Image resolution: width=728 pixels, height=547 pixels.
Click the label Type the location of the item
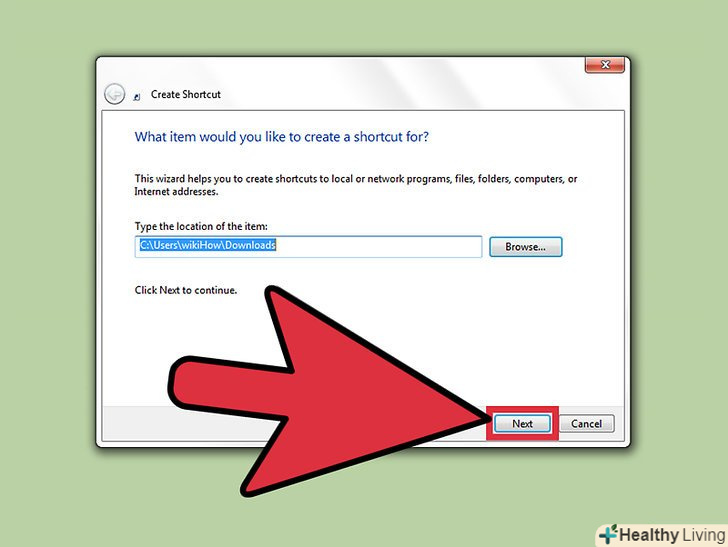201,226
